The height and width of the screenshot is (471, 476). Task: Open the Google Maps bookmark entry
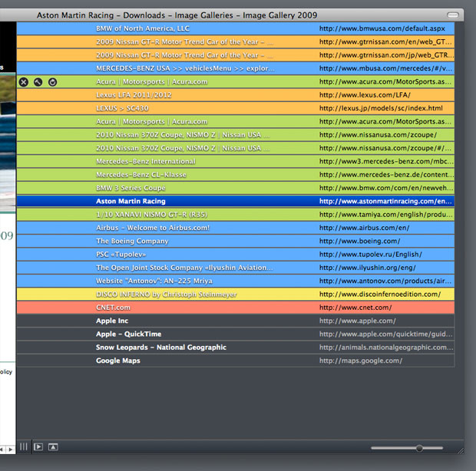tap(117, 361)
